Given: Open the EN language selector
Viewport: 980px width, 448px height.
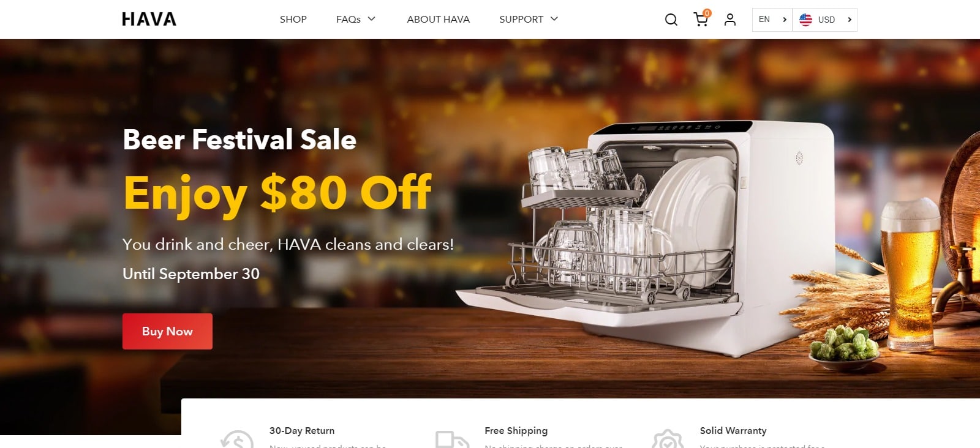Looking at the screenshot, I should coord(772,20).
